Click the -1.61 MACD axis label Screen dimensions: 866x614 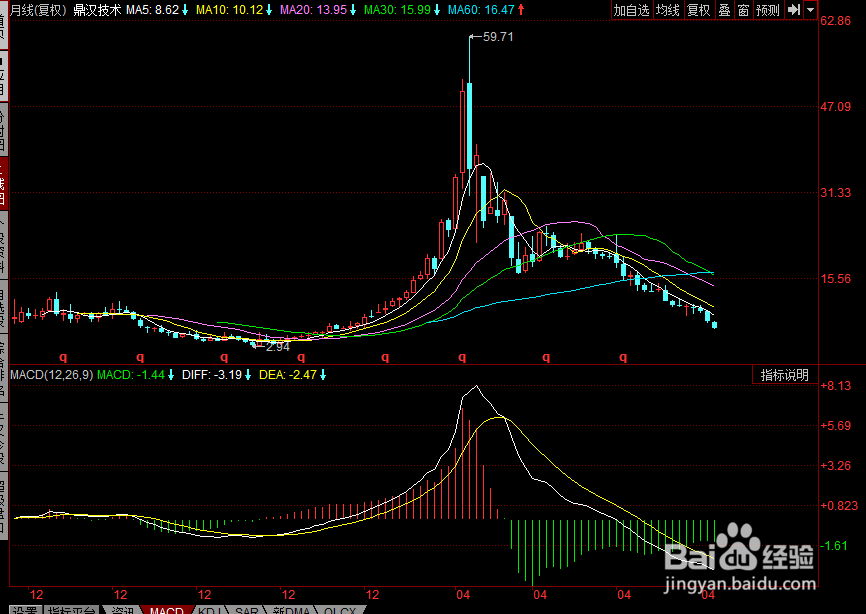[x=834, y=546]
